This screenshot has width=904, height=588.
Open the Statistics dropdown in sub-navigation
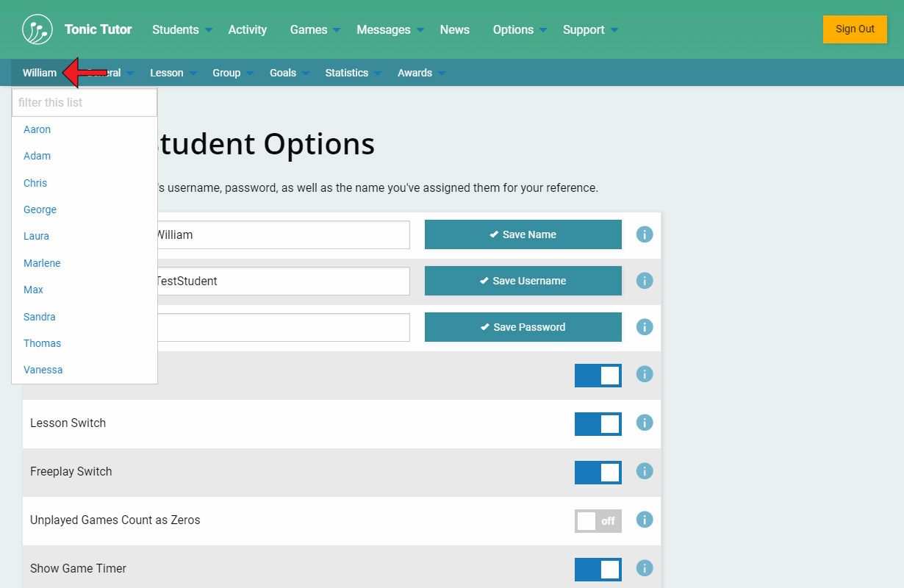click(x=353, y=73)
